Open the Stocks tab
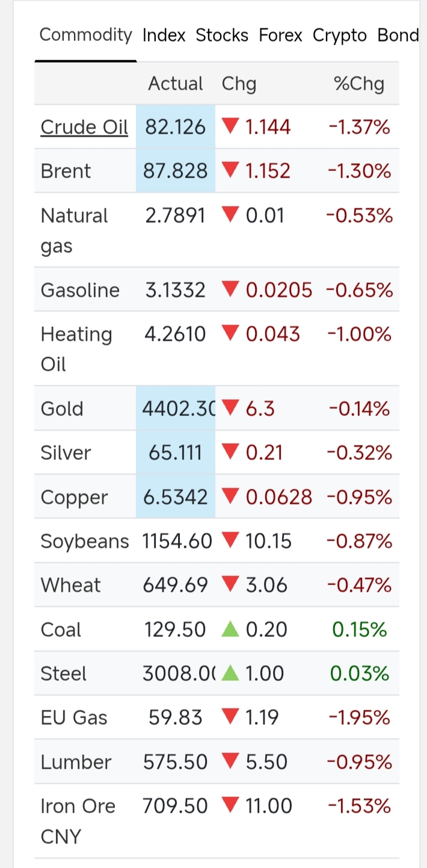 point(222,36)
